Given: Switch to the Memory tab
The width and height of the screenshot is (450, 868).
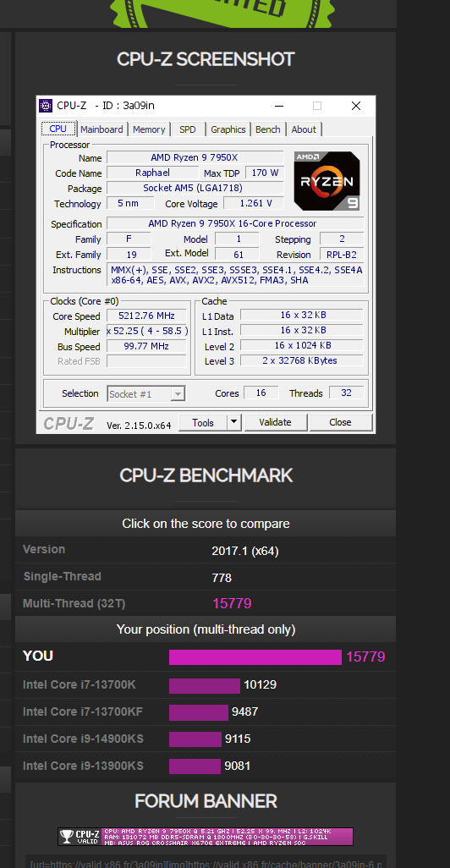Looking at the screenshot, I should 149,129.
